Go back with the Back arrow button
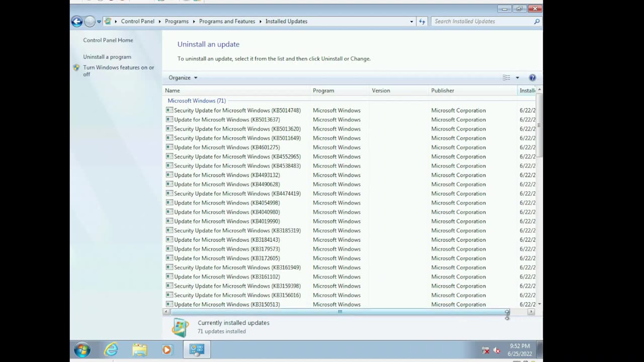The height and width of the screenshot is (362, 644). [x=76, y=21]
